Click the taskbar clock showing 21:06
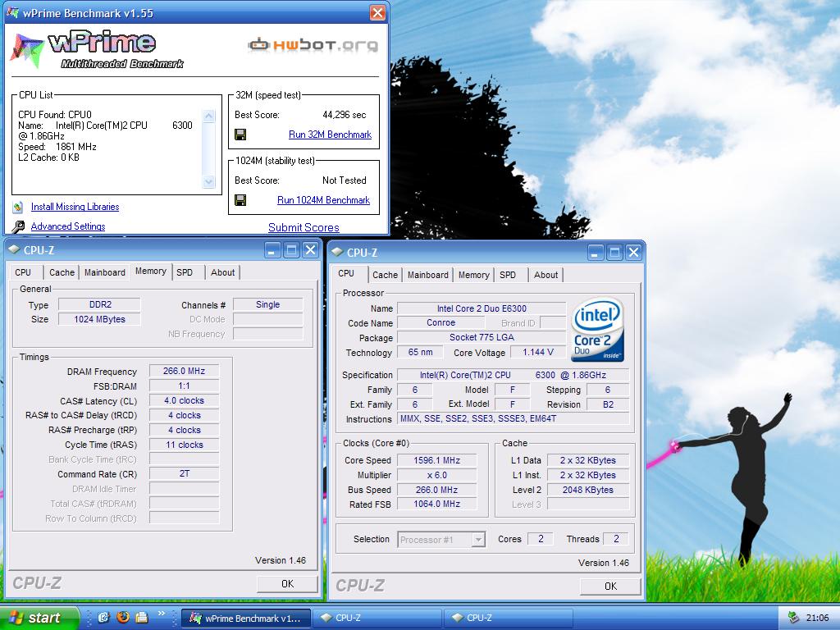The width and height of the screenshot is (840, 630). tap(818, 619)
